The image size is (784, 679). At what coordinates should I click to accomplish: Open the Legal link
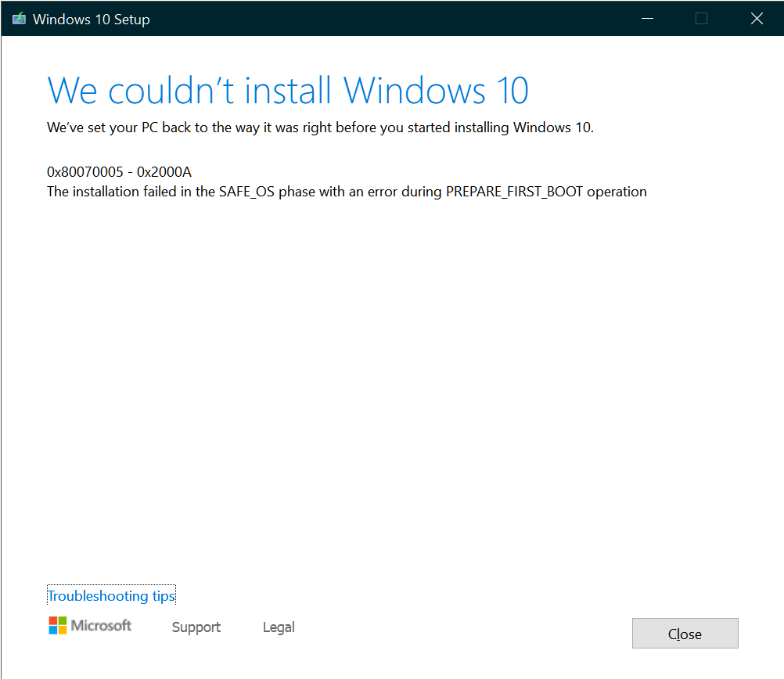pos(279,627)
